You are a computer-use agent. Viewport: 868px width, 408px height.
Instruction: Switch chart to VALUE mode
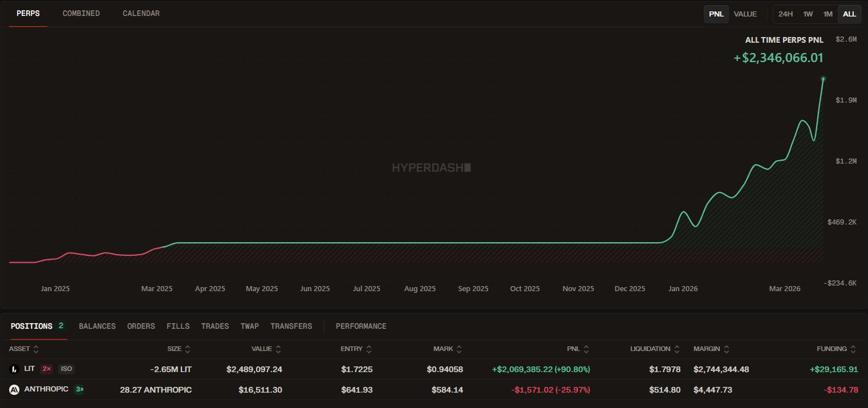[x=745, y=14]
